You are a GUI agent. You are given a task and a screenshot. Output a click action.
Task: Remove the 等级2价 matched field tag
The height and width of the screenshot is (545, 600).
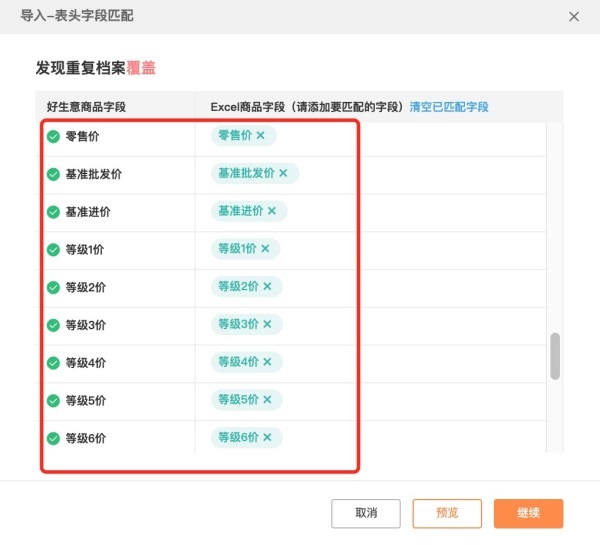(x=267, y=287)
